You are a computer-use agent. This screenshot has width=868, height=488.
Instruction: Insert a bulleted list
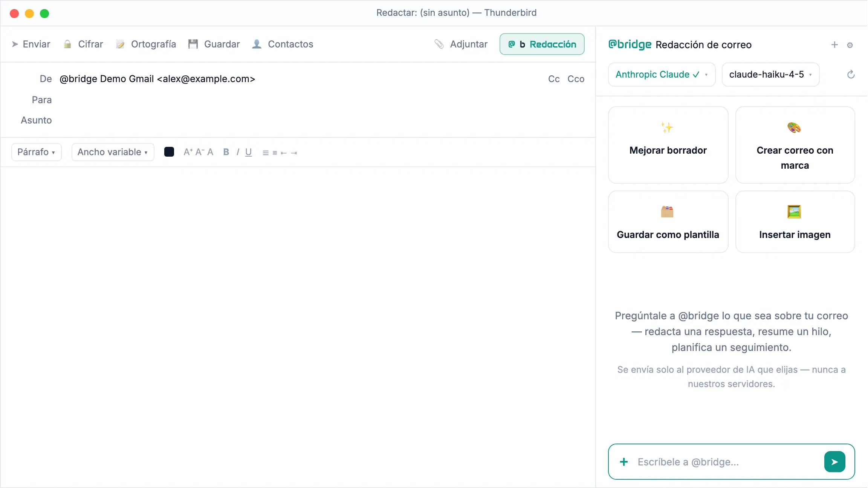266,153
